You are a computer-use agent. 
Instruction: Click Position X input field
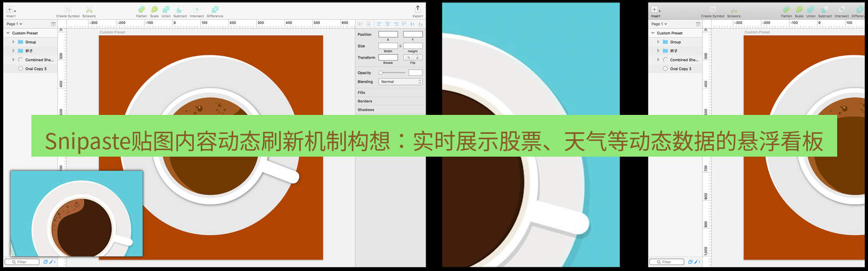[x=388, y=34]
